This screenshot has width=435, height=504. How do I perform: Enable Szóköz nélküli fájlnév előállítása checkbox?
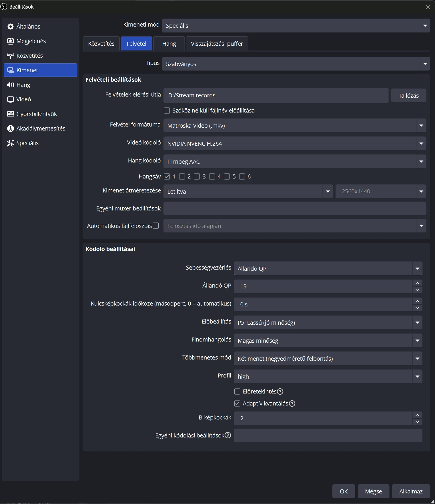click(167, 111)
